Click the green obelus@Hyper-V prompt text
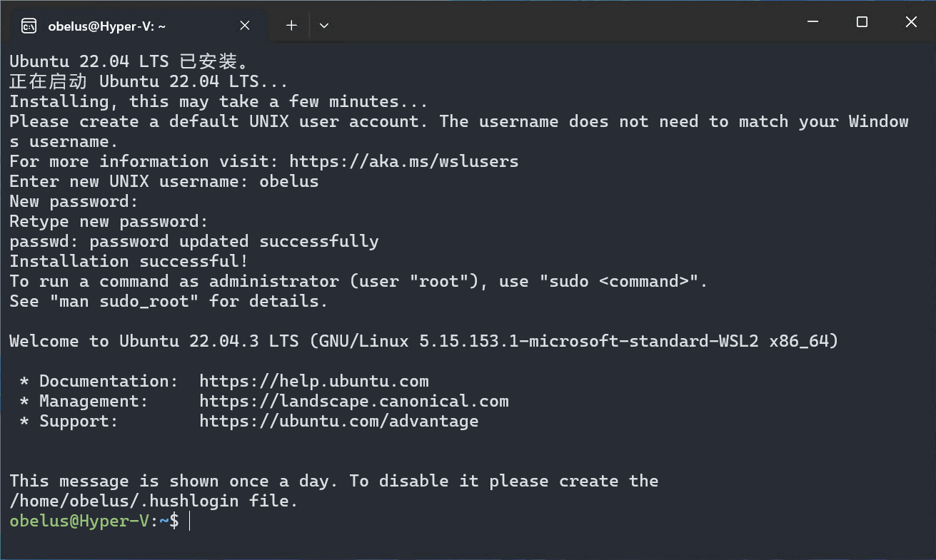936x560 pixels. [79, 521]
